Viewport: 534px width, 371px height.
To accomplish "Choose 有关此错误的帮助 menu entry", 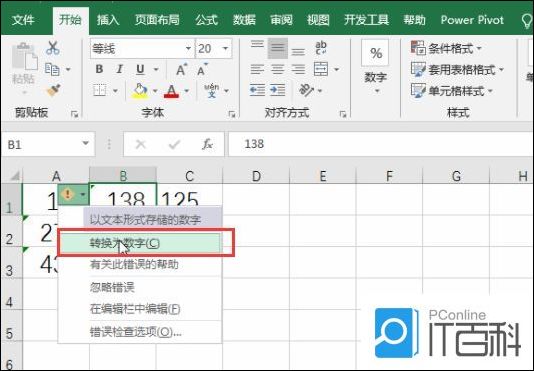I will (x=140, y=264).
